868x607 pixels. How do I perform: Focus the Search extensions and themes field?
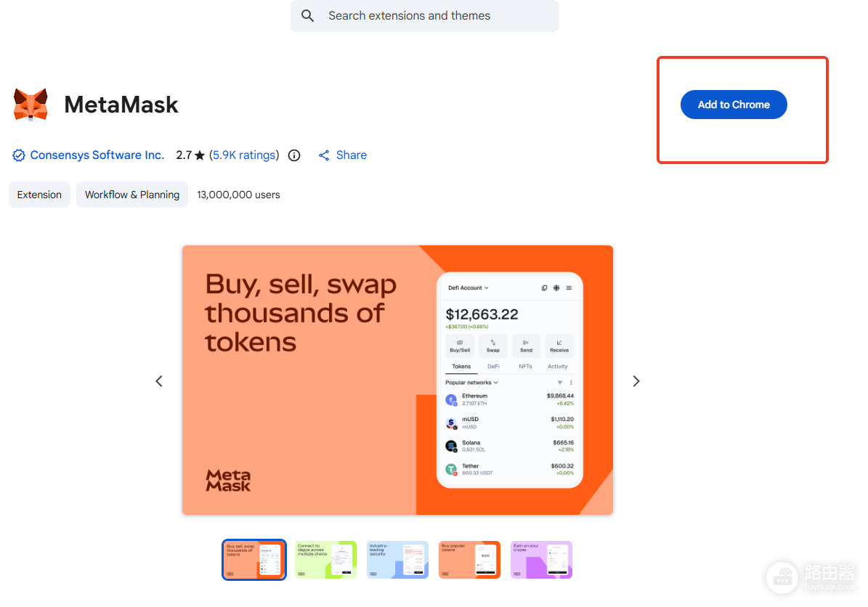425,16
